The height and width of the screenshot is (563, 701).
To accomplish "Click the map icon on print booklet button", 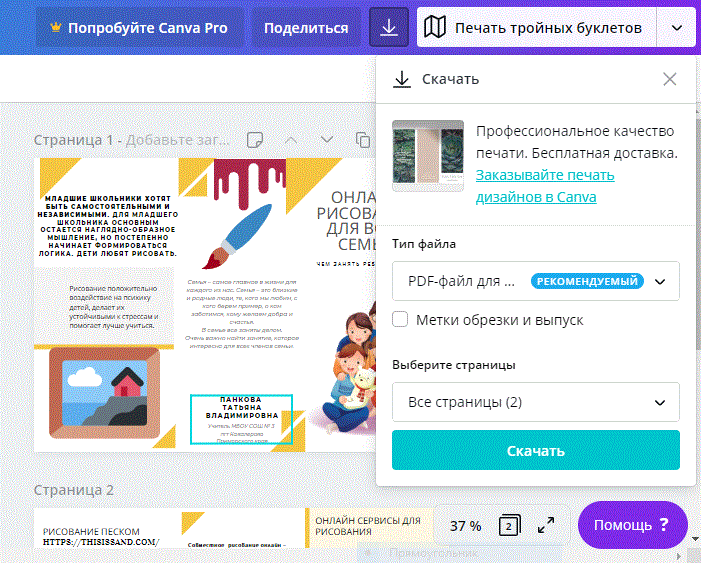I will (435, 27).
